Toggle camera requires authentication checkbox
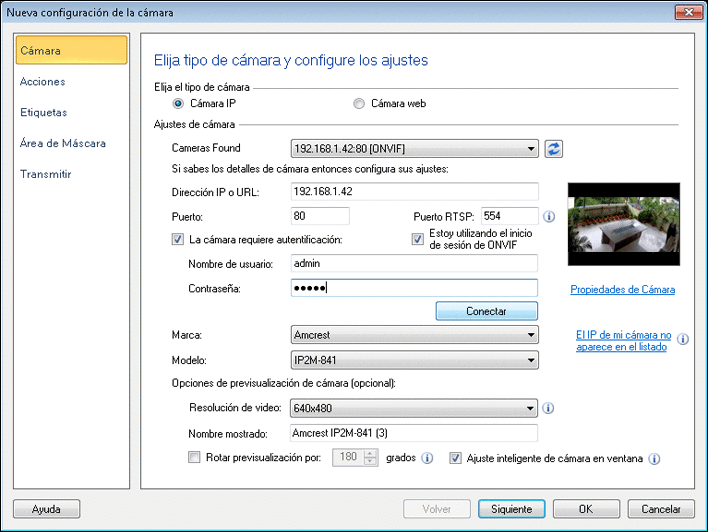This screenshot has width=708, height=532. [179, 239]
